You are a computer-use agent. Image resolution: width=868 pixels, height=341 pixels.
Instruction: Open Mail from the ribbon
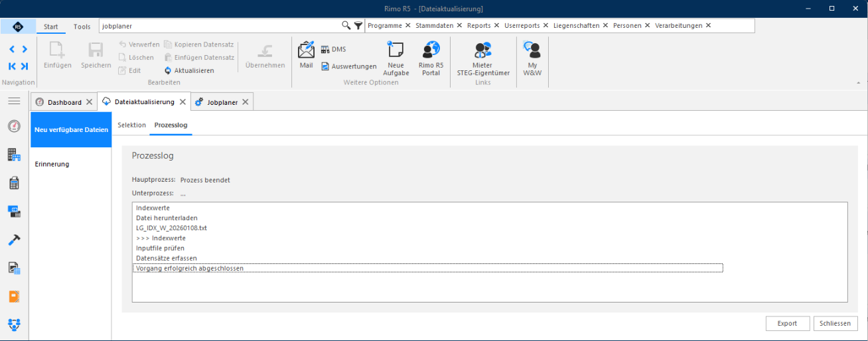click(x=306, y=54)
